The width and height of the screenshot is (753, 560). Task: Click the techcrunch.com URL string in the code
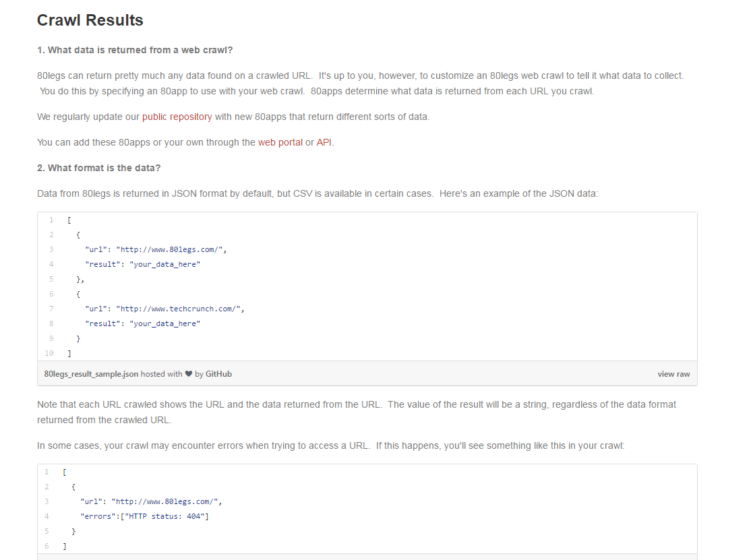(179, 309)
